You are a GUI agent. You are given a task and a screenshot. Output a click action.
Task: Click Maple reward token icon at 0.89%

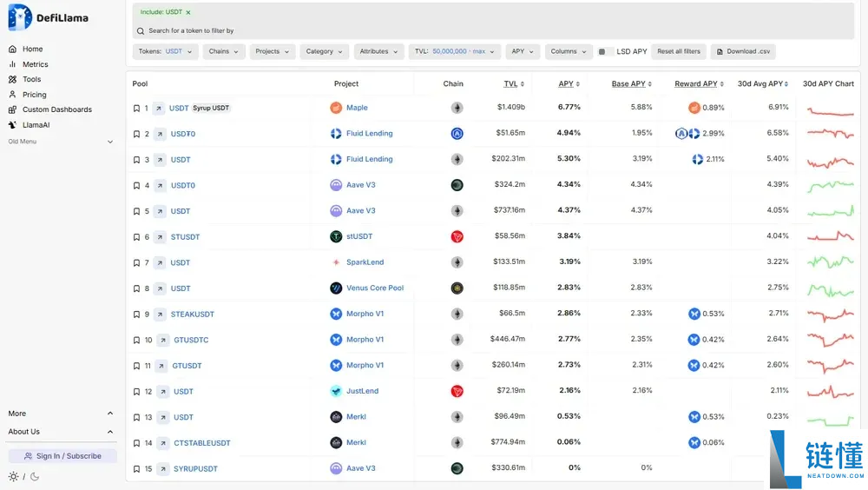694,108
